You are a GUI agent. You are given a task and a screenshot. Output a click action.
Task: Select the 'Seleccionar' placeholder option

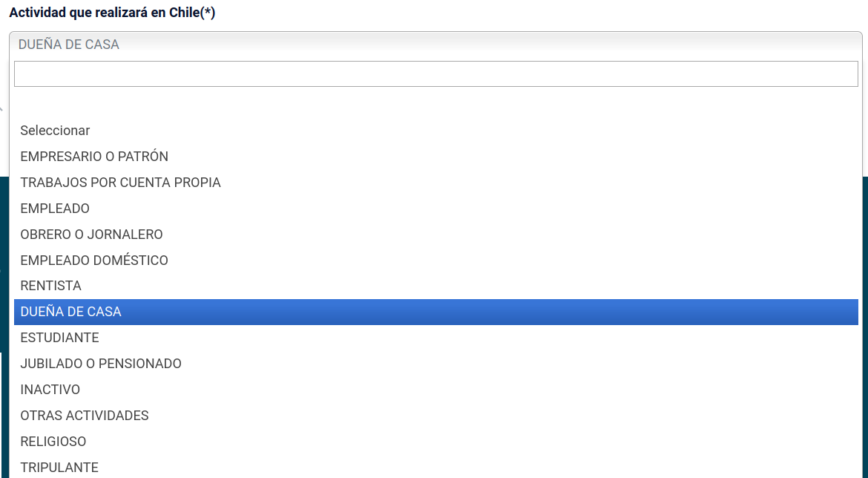pos(55,131)
